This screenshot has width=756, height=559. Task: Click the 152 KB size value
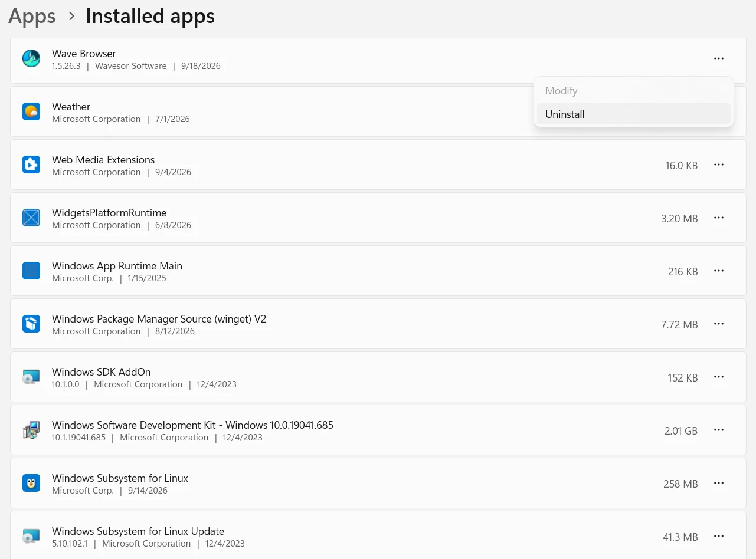click(x=683, y=377)
